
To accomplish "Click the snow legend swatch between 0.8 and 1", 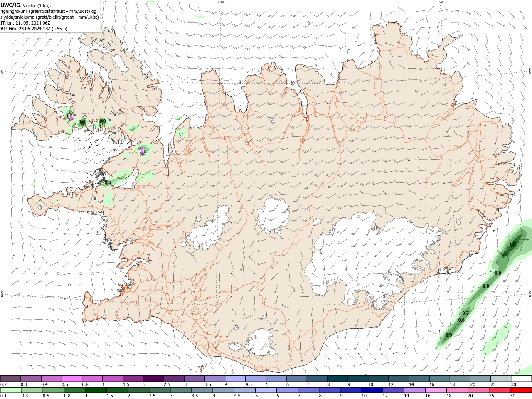I will 92,379.
